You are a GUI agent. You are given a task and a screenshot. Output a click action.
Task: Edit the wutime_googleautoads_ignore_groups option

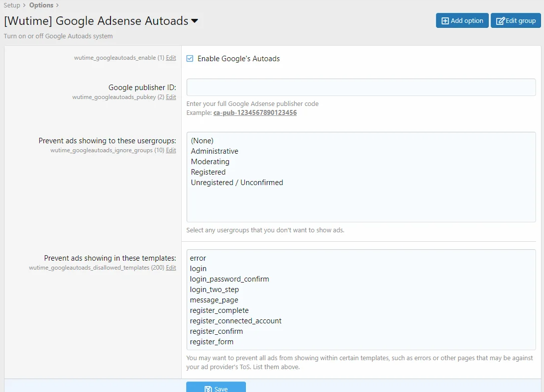point(171,150)
